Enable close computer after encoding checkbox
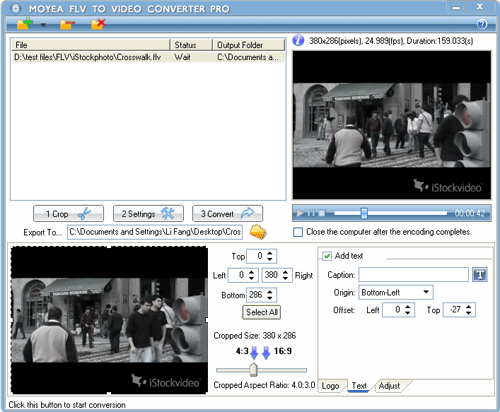 pyautogui.click(x=298, y=232)
